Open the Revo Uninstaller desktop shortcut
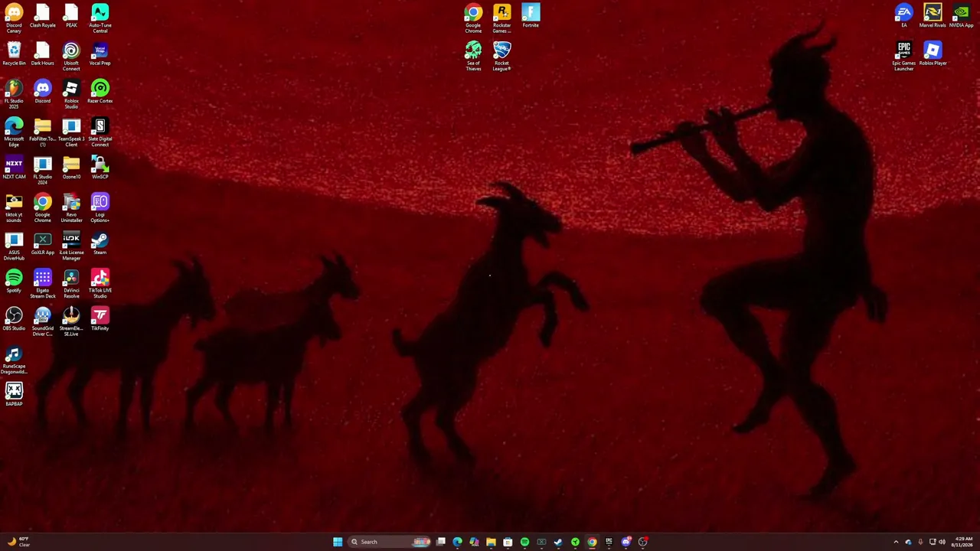980x551 pixels. (71, 208)
